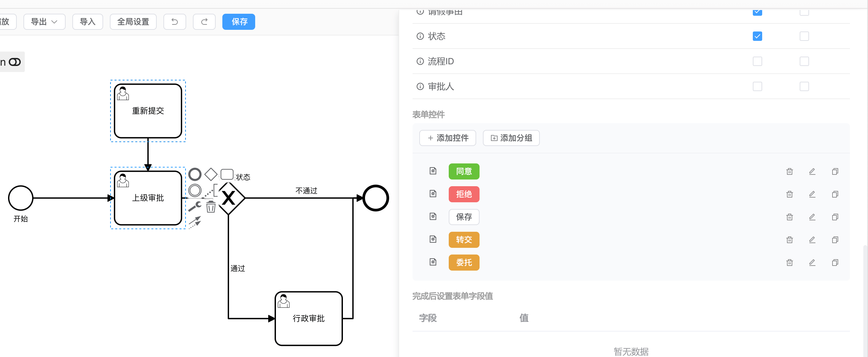Viewport: 868px width, 357px height.
Task: Append a task using the rounded rectangle icon
Action: click(x=227, y=173)
